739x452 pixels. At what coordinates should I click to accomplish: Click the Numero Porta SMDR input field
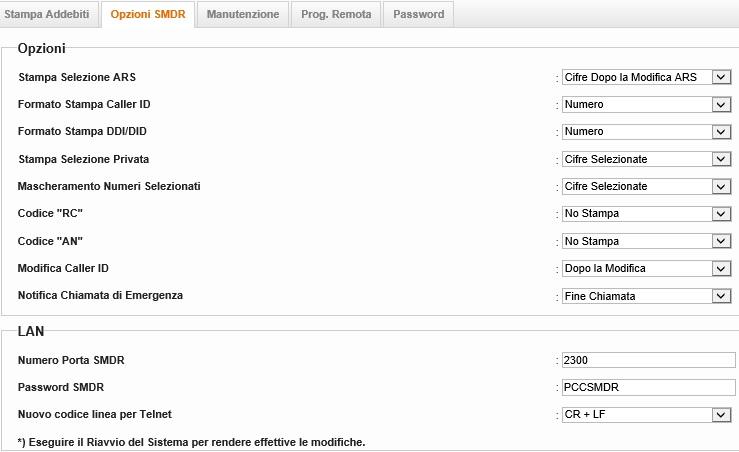click(x=647, y=360)
